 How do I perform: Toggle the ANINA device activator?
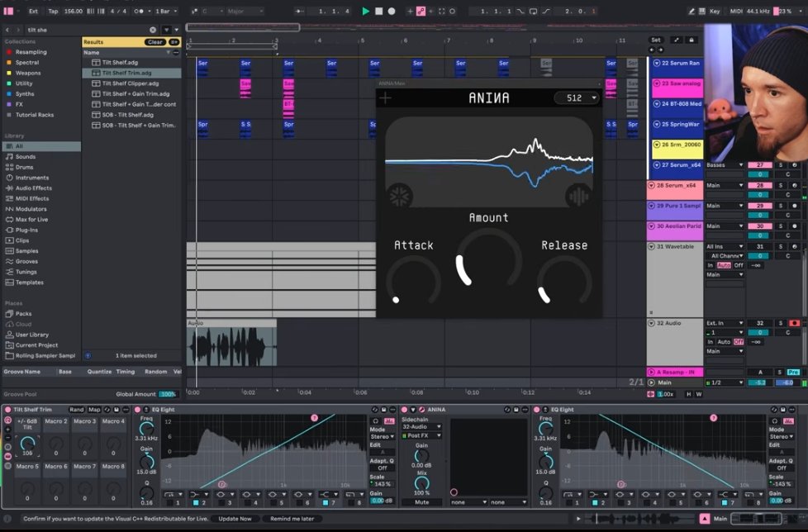[x=405, y=410]
